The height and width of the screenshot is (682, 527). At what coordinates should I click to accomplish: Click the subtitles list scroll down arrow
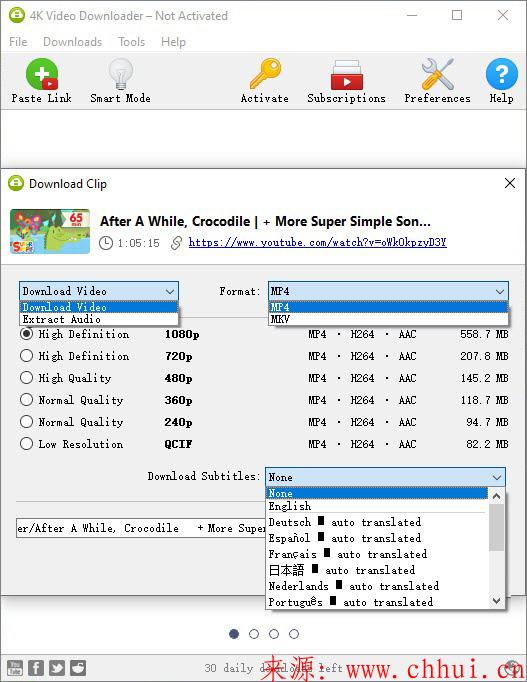(x=496, y=601)
